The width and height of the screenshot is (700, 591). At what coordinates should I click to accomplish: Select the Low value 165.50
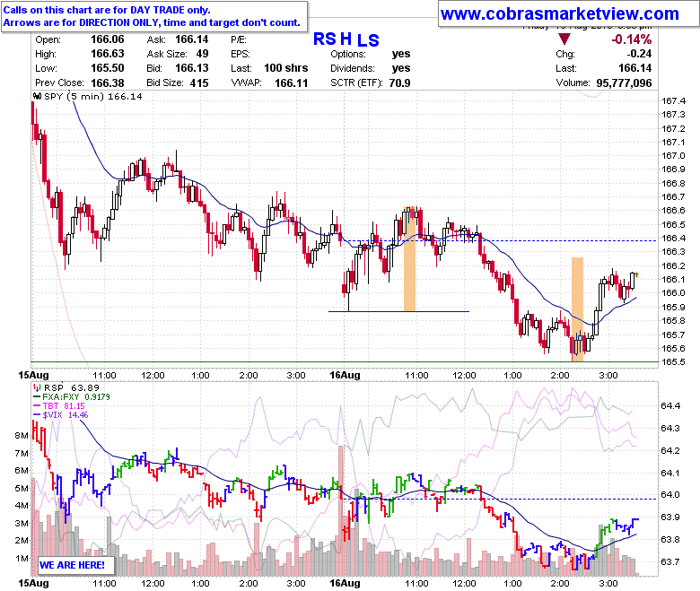coord(108,68)
